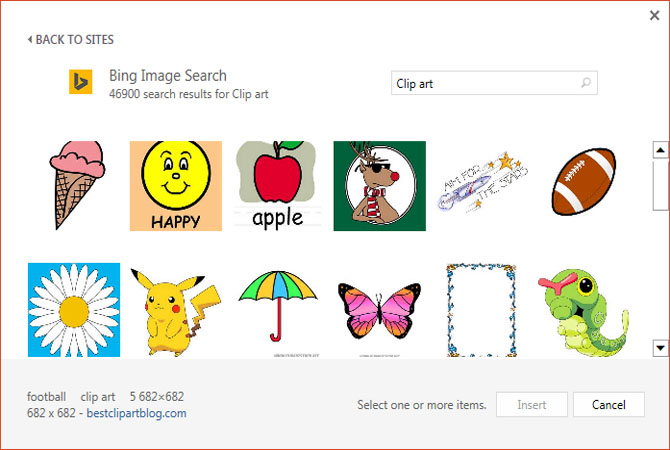Select the Pikachu clip art
This screenshot has width=670, height=450.
coord(176,312)
